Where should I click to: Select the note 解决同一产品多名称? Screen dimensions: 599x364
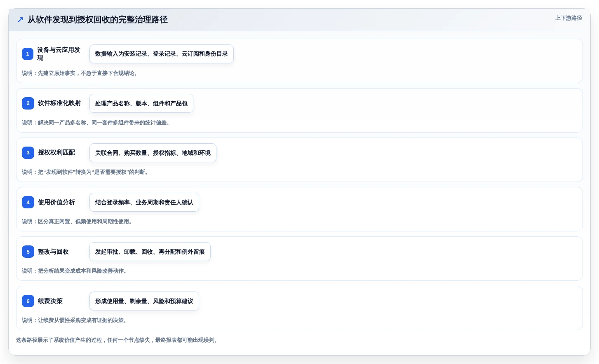coord(97,123)
